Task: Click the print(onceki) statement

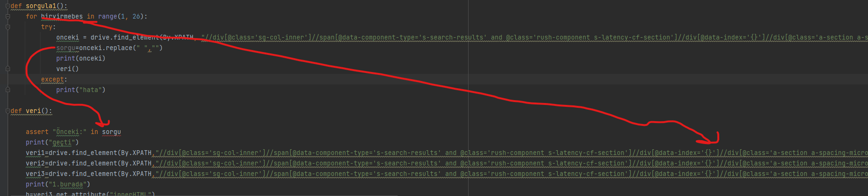Action: [x=81, y=58]
